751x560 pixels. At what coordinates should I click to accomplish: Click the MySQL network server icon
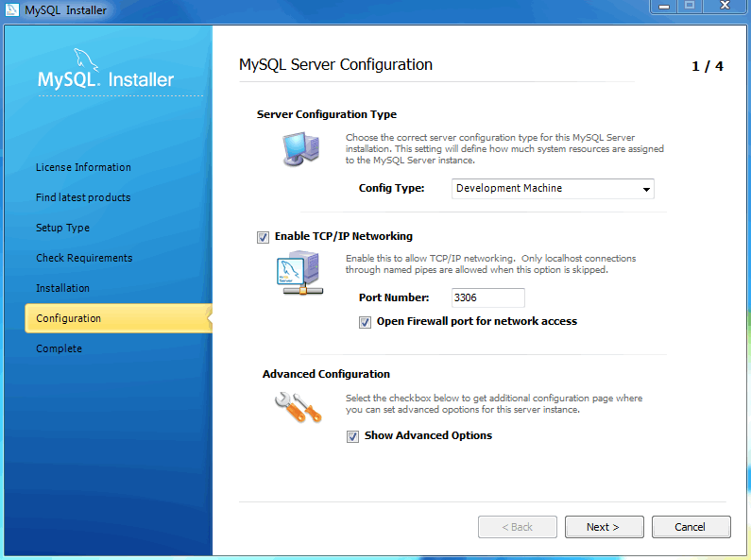[299, 273]
